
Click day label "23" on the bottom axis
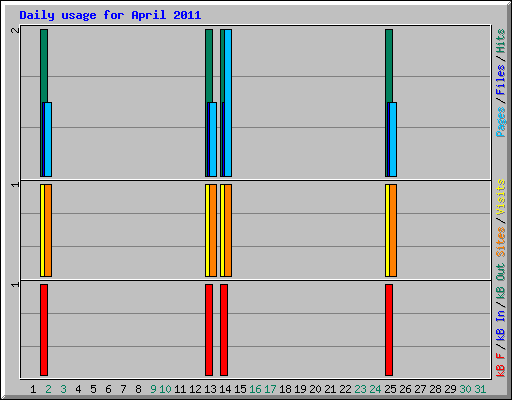(x=360, y=389)
